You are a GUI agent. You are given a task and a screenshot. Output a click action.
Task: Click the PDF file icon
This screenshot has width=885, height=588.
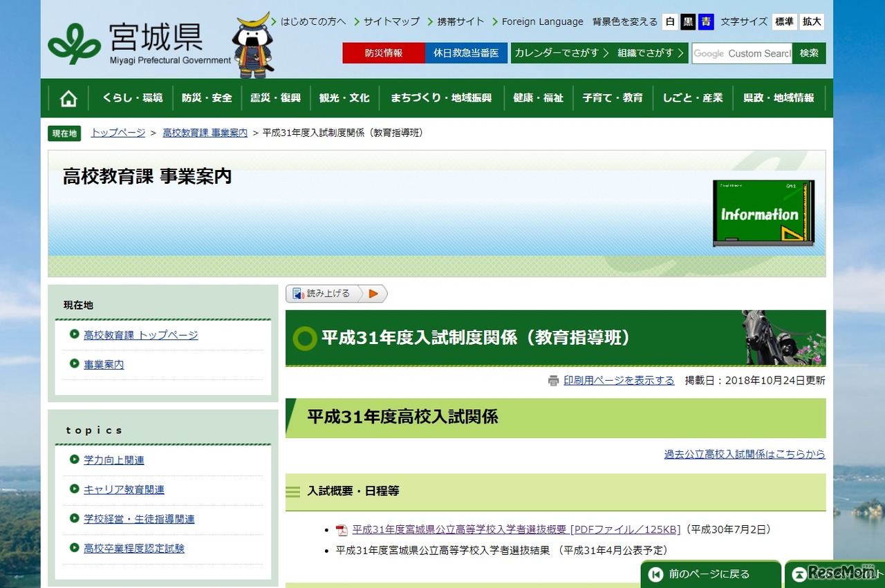(x=342, y=530)
